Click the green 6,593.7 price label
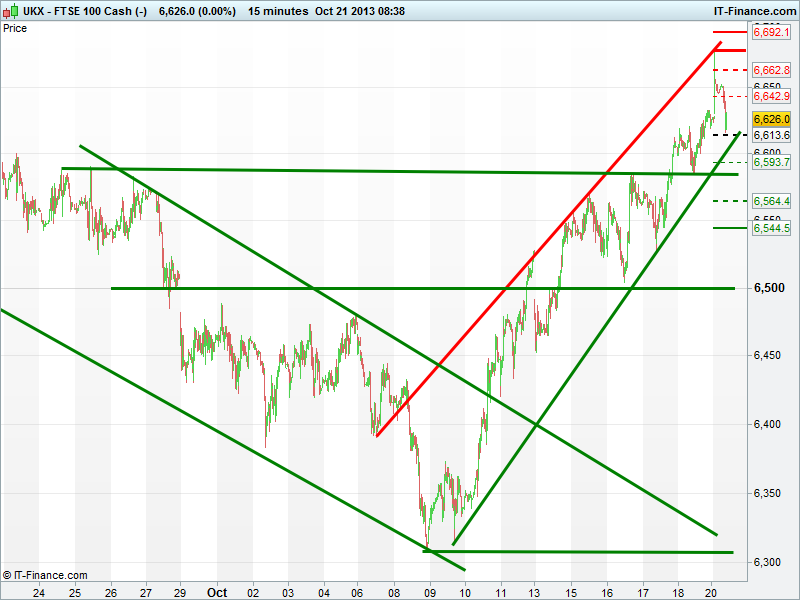The width and height of the screenshot is (800, 600). pyautogui.click(x=771, y=162)
